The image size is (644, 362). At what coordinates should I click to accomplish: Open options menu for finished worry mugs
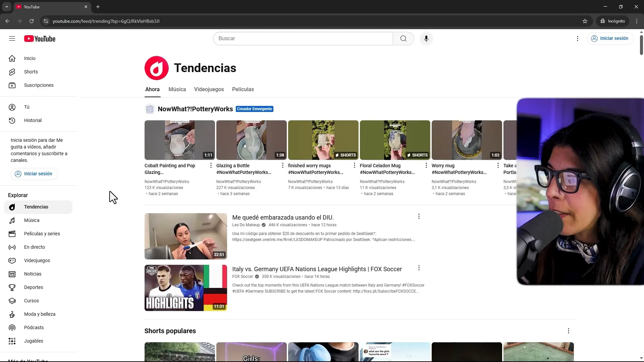354,165
